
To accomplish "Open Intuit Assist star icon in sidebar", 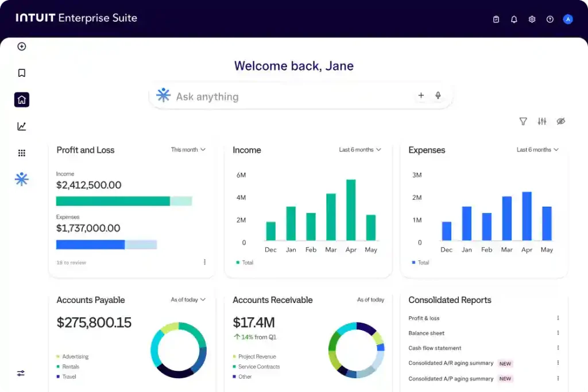I will point(22,179).
